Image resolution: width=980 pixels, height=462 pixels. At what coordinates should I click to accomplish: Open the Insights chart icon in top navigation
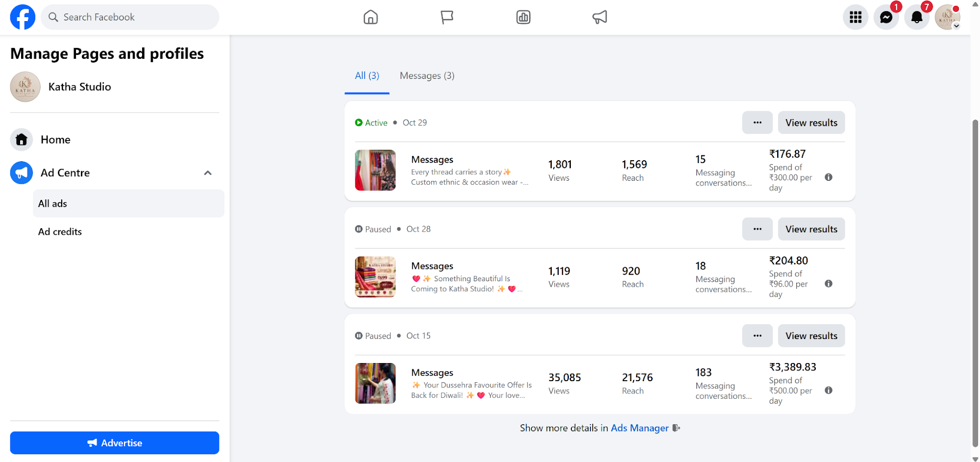[x=523, y=17]
